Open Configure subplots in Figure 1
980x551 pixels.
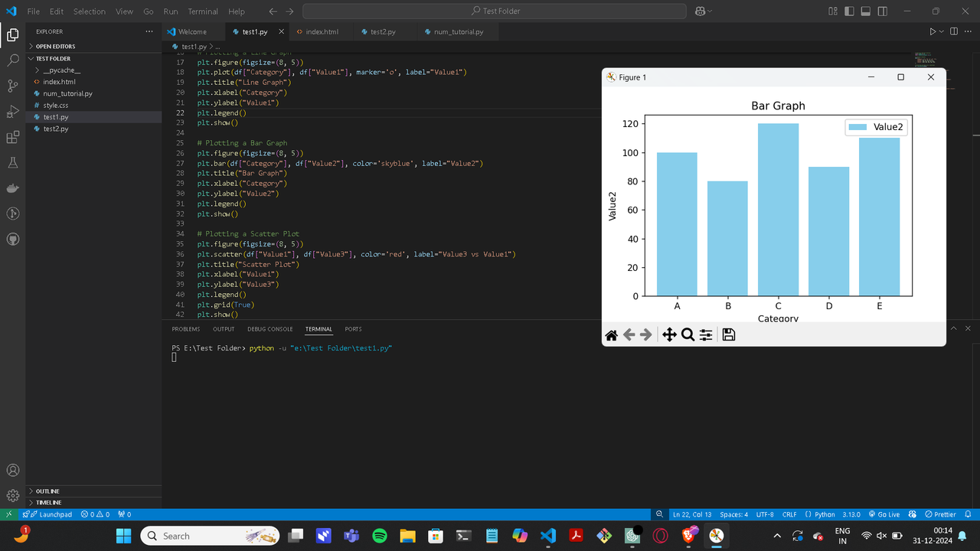click(x=706, y=334)
